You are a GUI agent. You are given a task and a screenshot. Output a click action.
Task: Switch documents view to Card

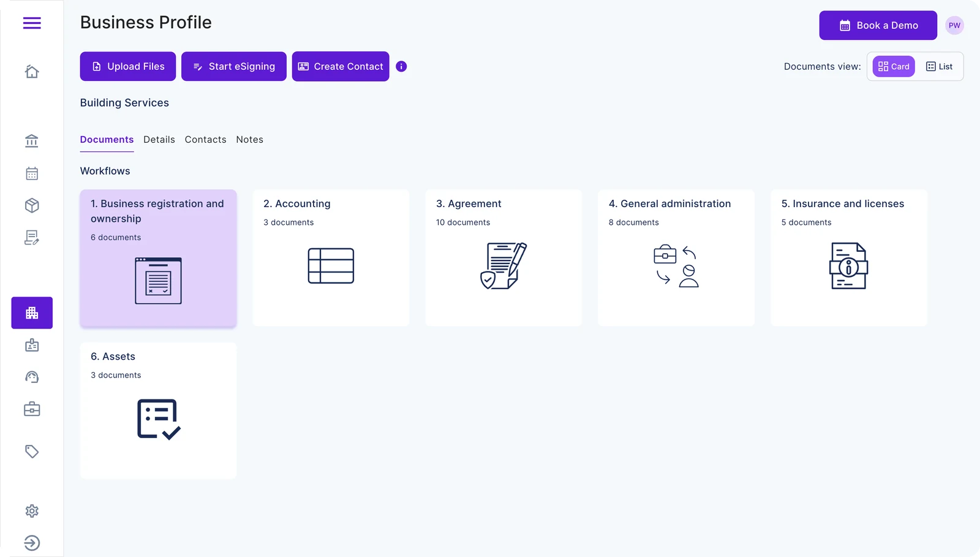tap(894, 66)
